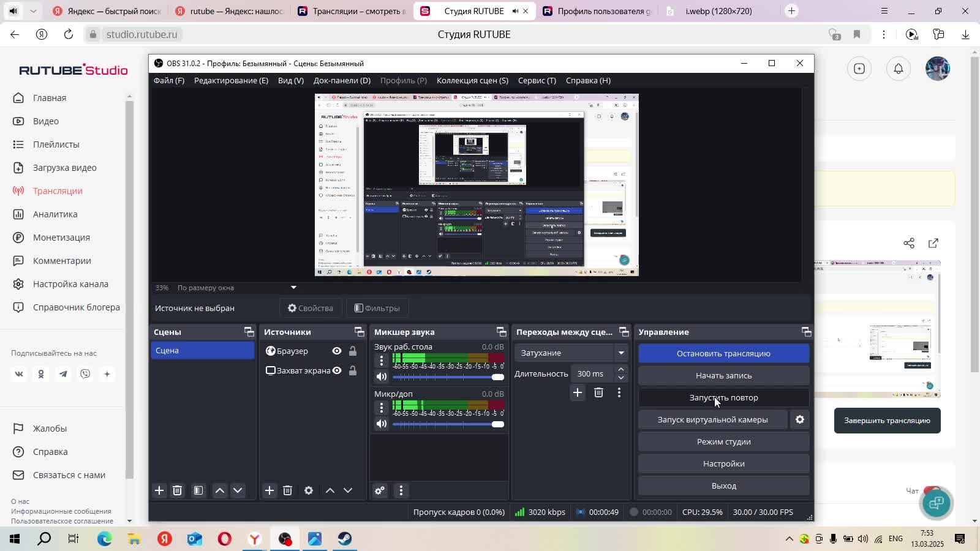Viewport: 980px width, 551px height.
Task: Open browser tab list chevron
Action: 33,11
